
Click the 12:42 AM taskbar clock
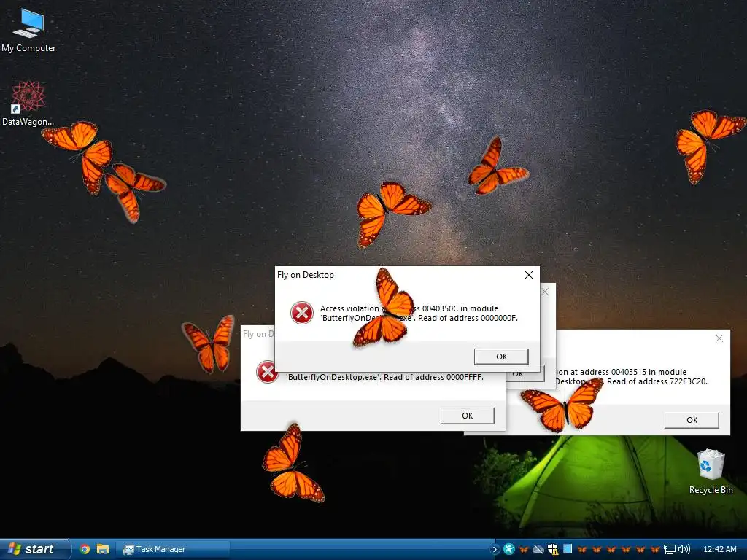[720, 549]
